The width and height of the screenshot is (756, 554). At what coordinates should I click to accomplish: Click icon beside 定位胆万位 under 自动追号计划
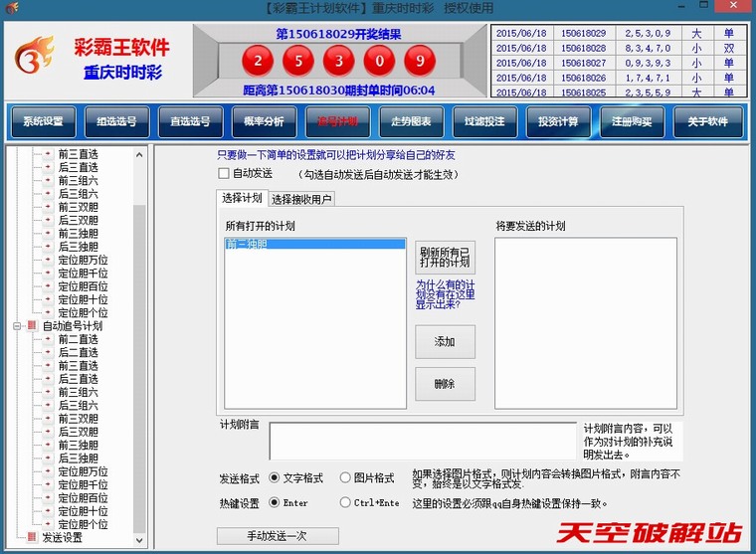click(47, 471)
